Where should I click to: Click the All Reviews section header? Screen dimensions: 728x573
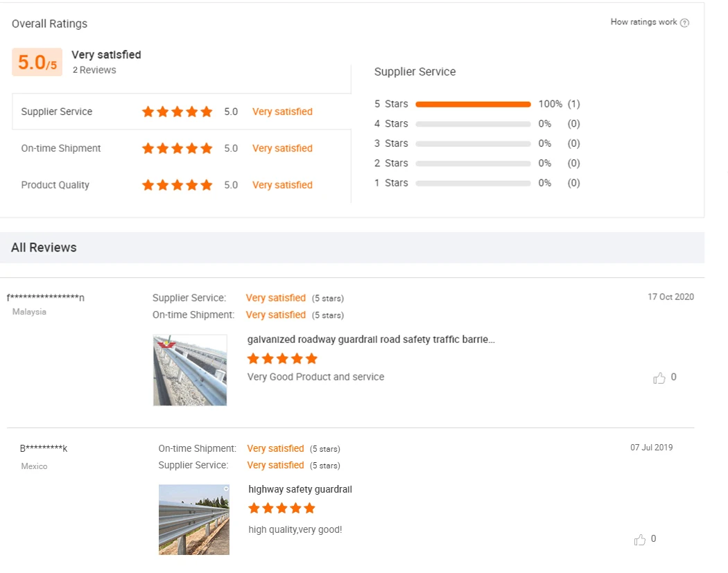44,247
